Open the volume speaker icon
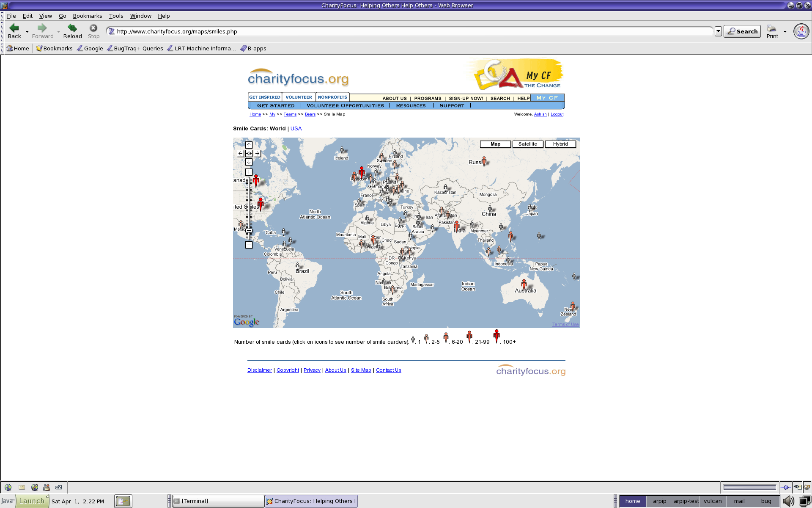 coord(788,501)
